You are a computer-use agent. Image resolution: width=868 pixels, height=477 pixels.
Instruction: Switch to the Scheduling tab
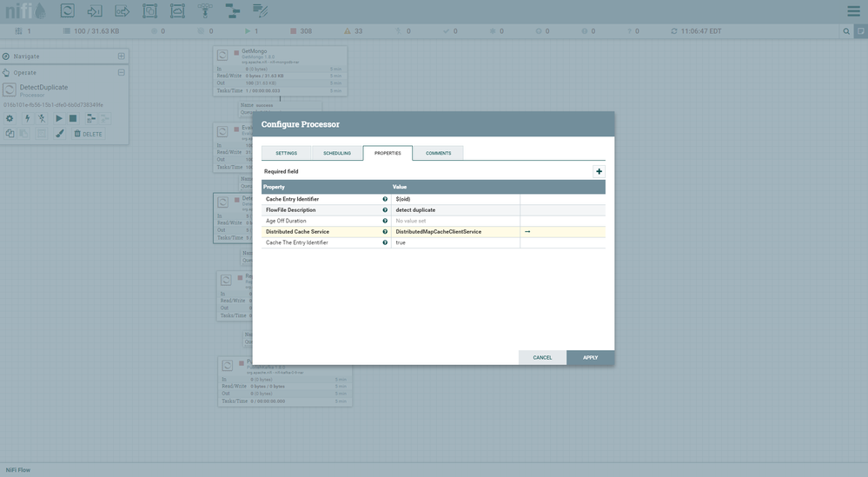pos(337,153)
